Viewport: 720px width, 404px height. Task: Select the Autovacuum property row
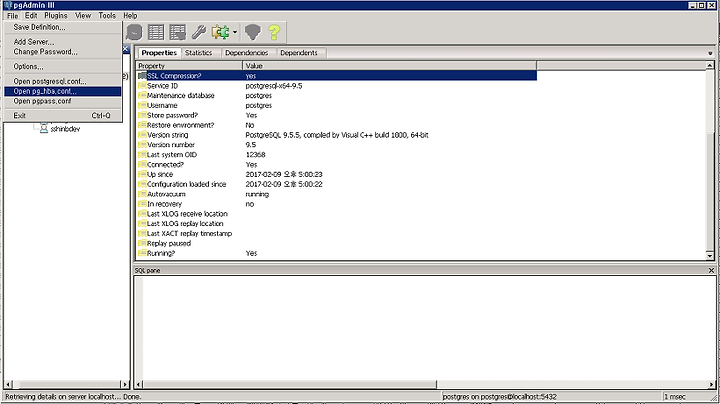tap(337, 194)
